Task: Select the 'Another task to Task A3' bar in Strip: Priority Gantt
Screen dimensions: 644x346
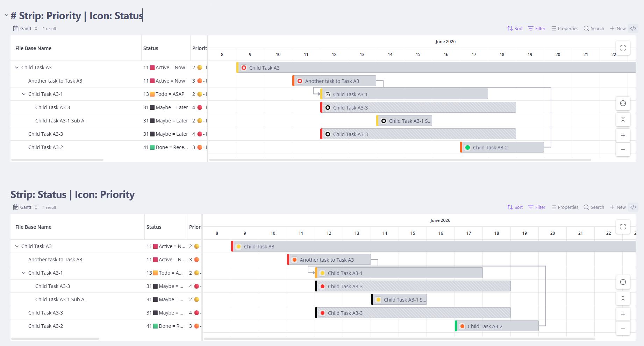Action: coord(334,81)
